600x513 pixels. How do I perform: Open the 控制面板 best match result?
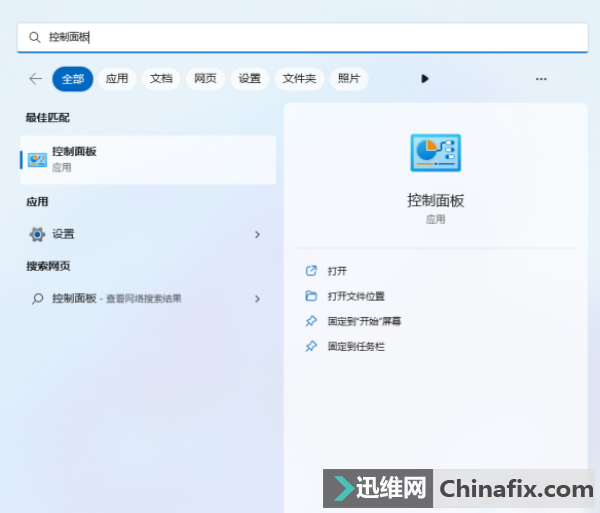148,160
